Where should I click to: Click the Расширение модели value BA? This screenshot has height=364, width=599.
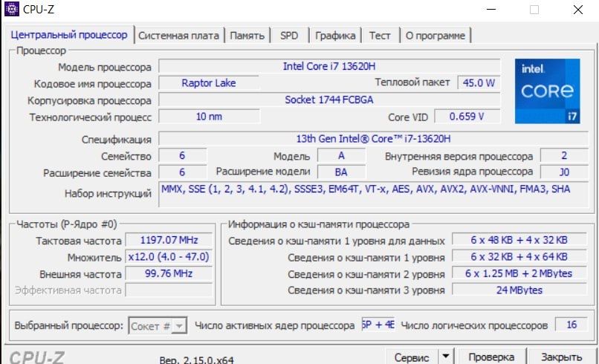[x=341, y=172]
